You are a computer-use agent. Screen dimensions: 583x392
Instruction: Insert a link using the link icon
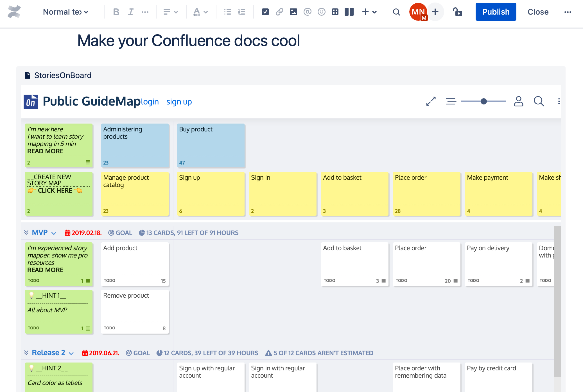[279, 12]
